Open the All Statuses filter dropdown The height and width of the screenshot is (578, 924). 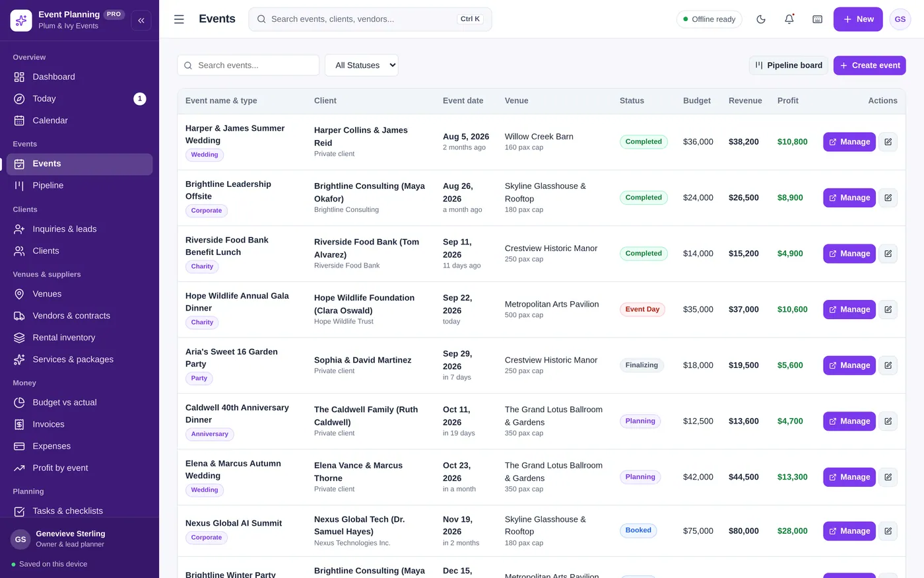362,65
